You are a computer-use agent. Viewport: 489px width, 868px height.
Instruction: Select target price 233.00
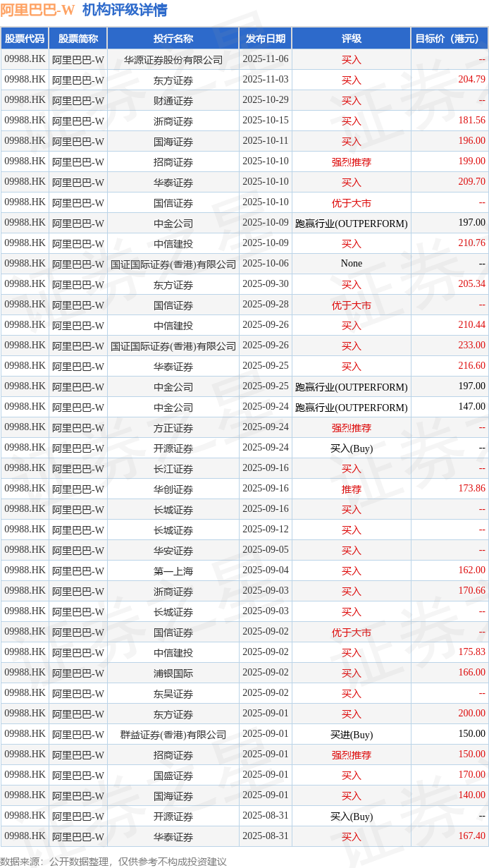tap(471, 346)
